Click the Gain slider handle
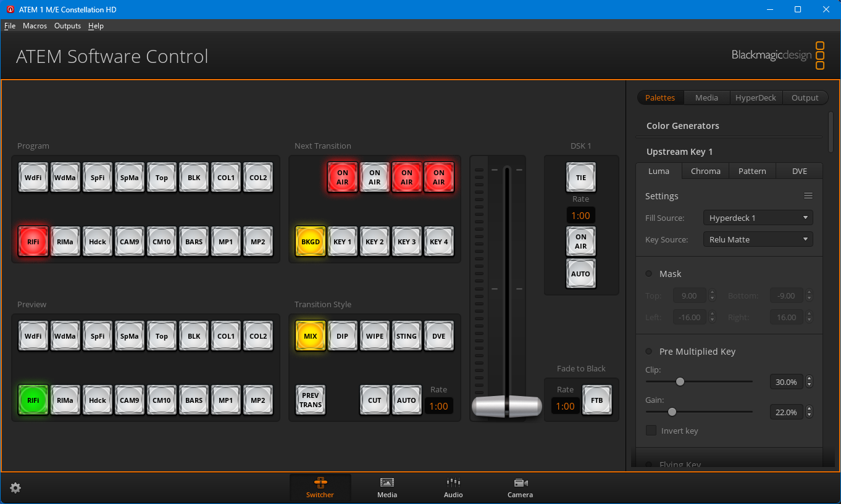The image size is (841, 504). point(672,411)
